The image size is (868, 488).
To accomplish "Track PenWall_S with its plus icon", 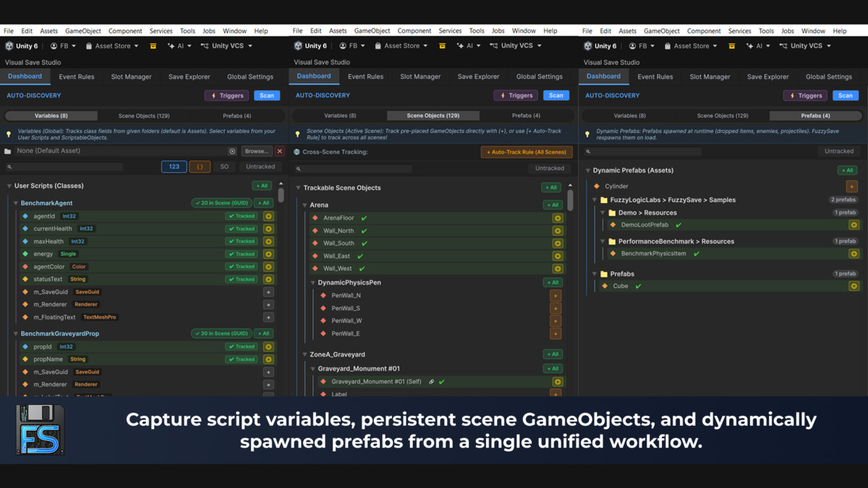I will [x=556, y=308].
